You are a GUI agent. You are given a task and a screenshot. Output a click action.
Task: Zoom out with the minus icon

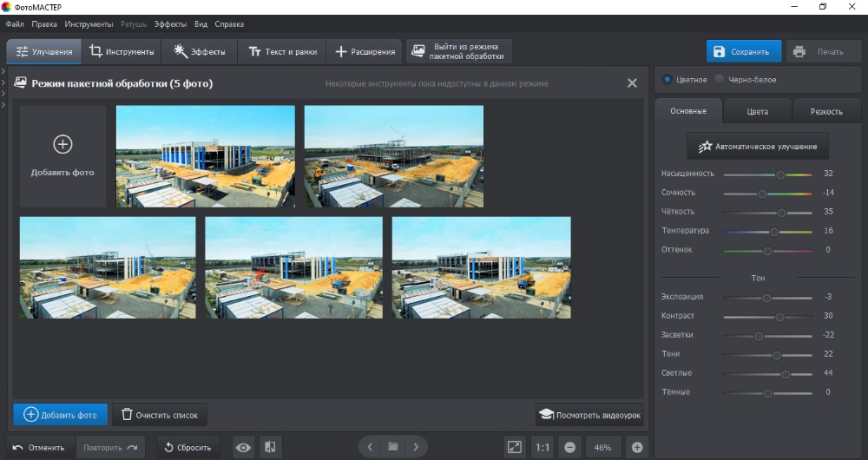(570, 447)
